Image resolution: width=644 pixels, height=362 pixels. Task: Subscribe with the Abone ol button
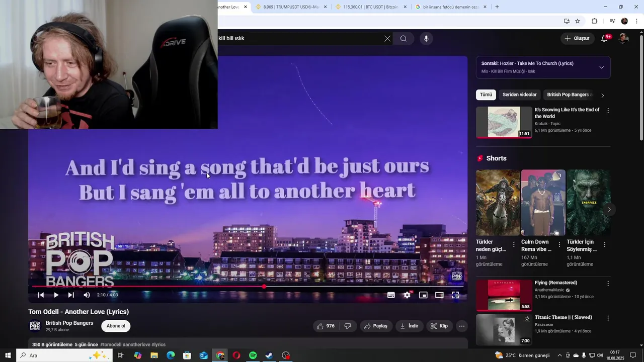[x=116, y=326]
